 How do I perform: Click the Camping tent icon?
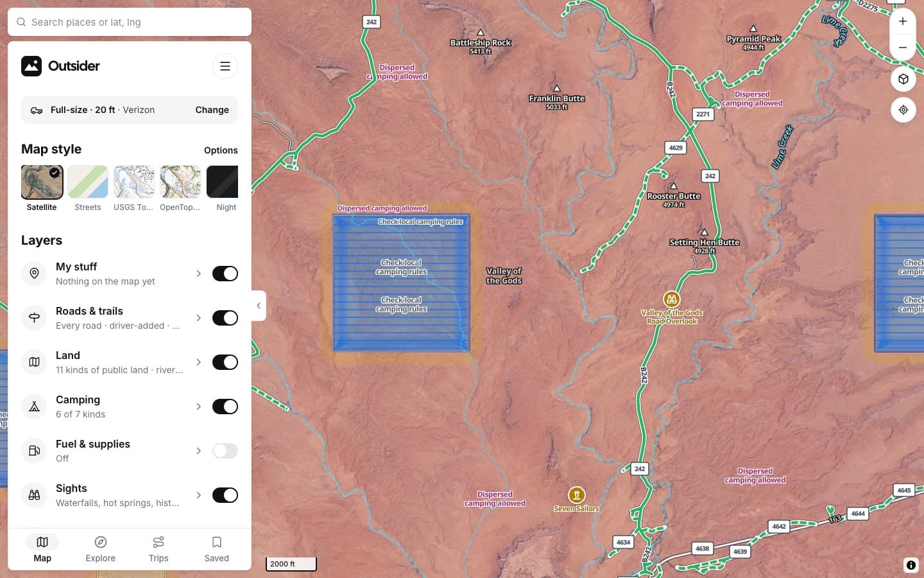pos(35,407)
